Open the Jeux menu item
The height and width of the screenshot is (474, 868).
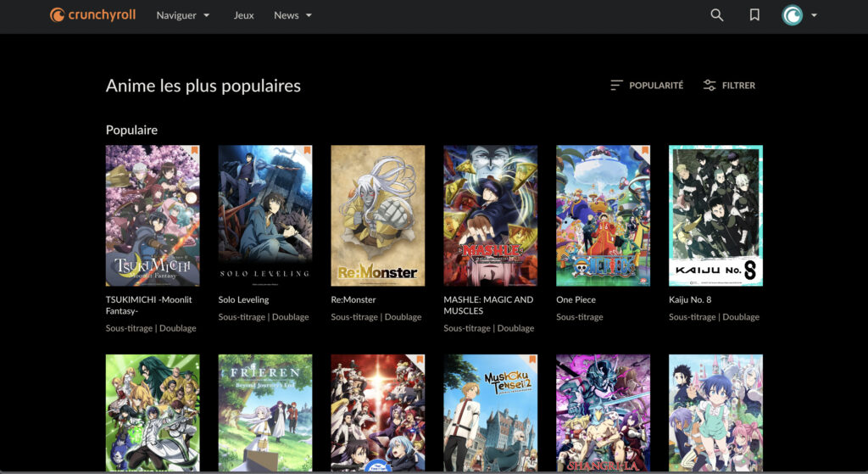pyautogui.click(x=243, y=15)
